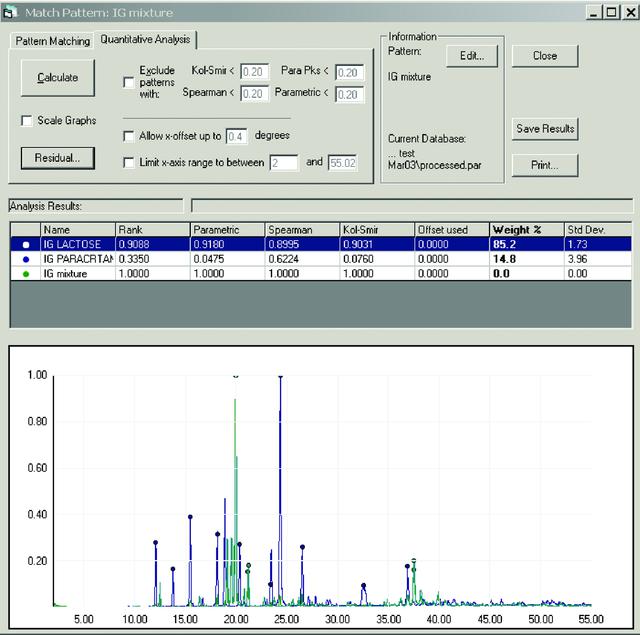Click the Calculate button
The height and width of the screenshot is (635, 640).
click(58, 78)
